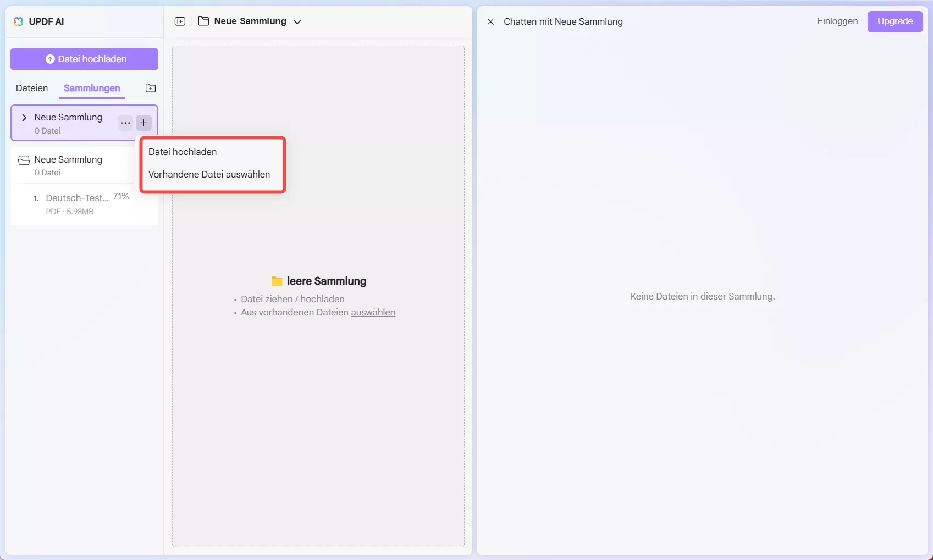
Task: Select the Sammlungen tab
Action: 91,88
